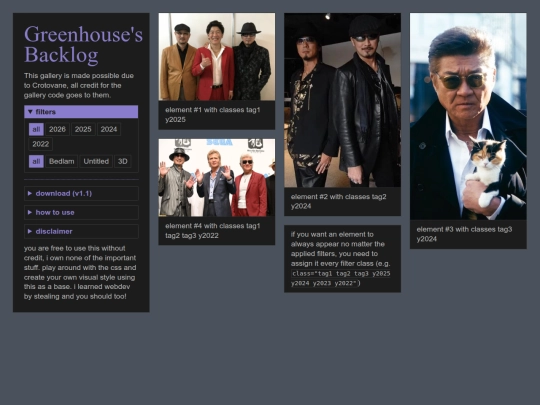Select the year filter 'all'

pos(36,129)
